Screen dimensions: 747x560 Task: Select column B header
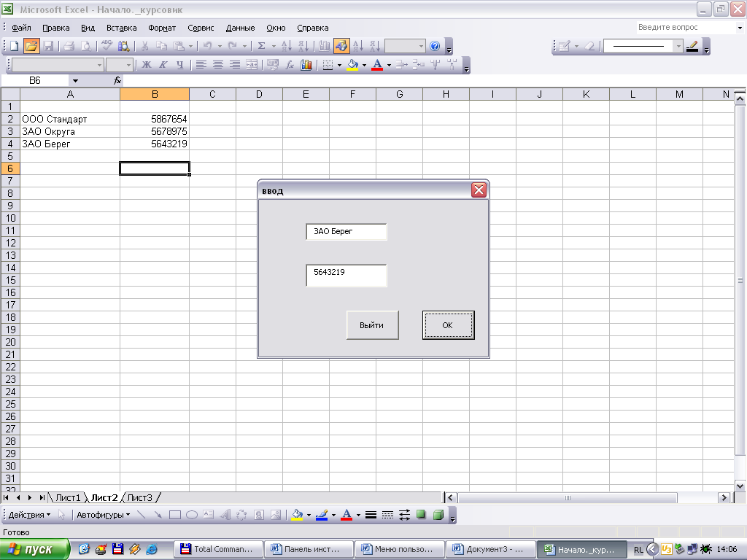155,94
